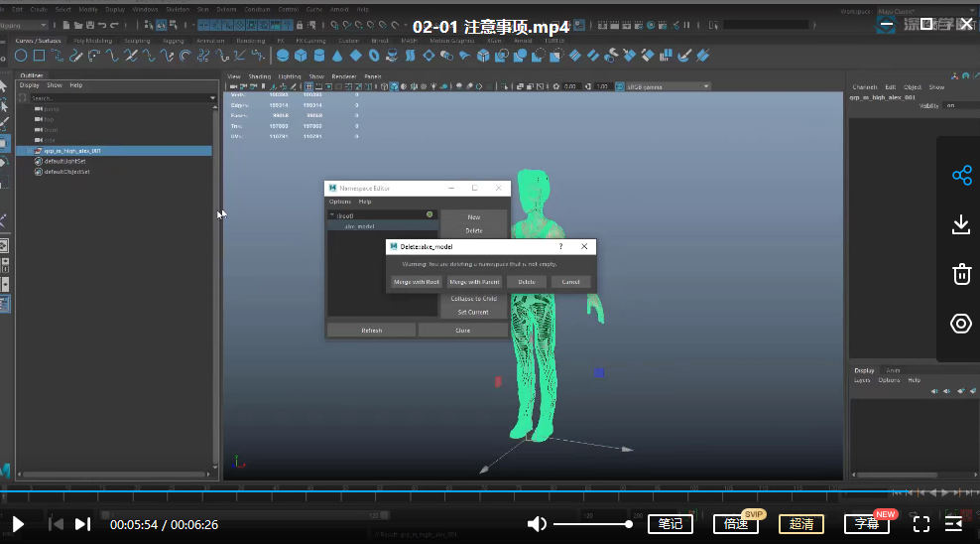Open the 超清 video quality selector
Image resolution: width=980 pixels, height=544 pixels.
(x=801, y=524)
